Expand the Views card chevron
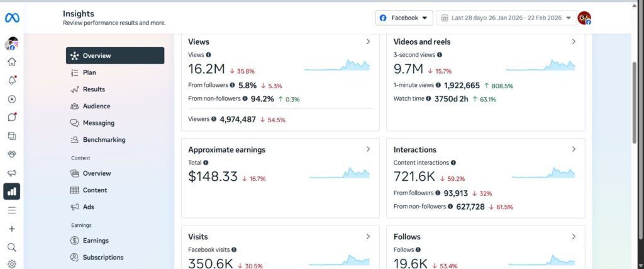 click(x=368, y=42)
